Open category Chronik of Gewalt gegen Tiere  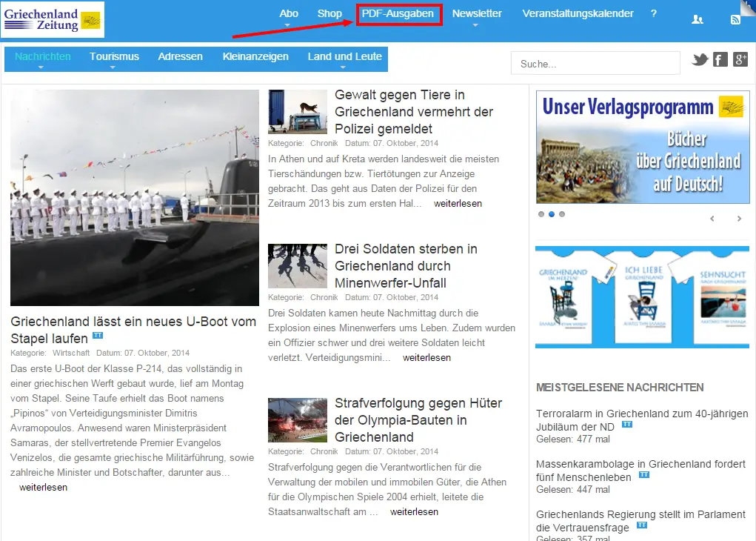pyautogui.click(x=324, y=143)
